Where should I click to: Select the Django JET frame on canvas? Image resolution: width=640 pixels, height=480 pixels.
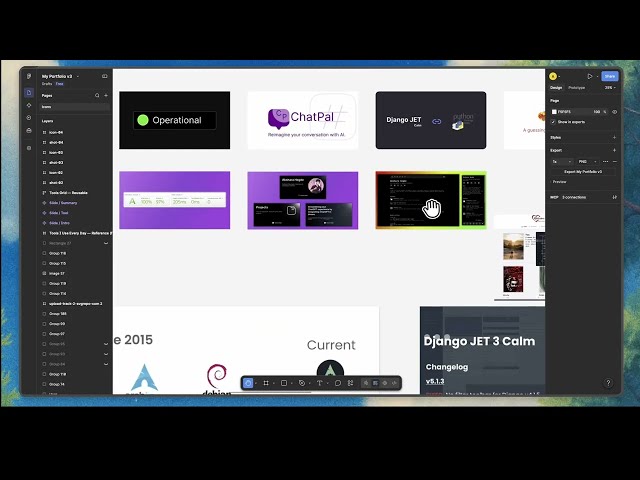pyautogui.click(x=431, y=120)
